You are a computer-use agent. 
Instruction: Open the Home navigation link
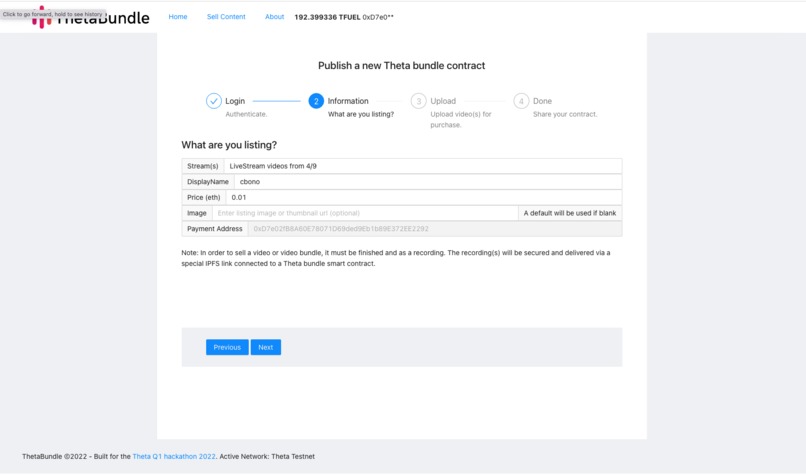[178, 17]
